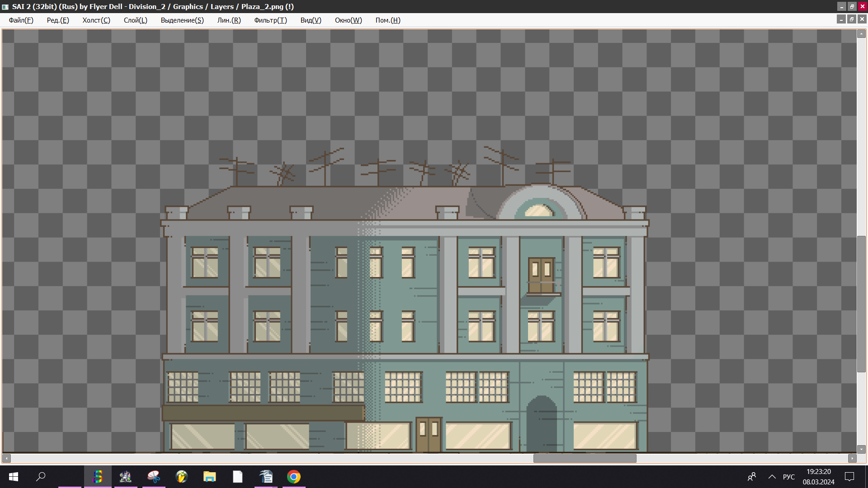Expand the hidden system tray icons chevron
The image size is (868, 488).
pyautogui.click(x=772, y=477)
